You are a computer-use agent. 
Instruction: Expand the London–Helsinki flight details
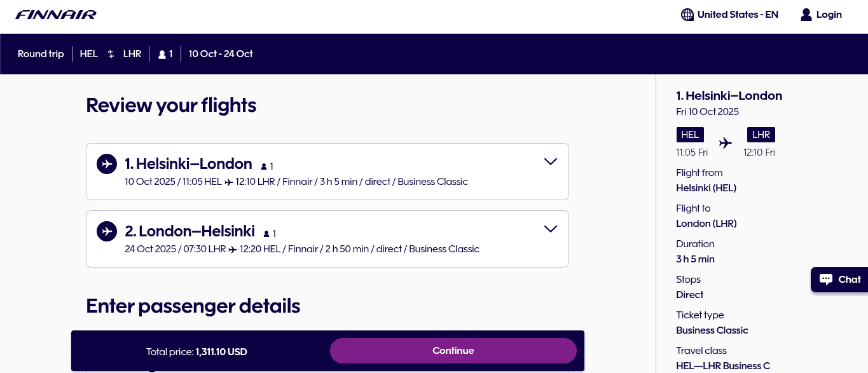[550, 229]
